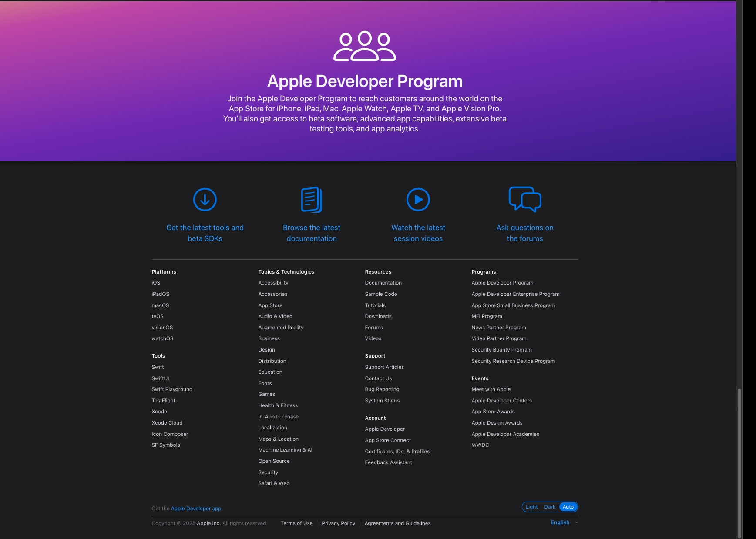
Task: Click the Apple Inc. footer link
Action: (x=208, y=523)
